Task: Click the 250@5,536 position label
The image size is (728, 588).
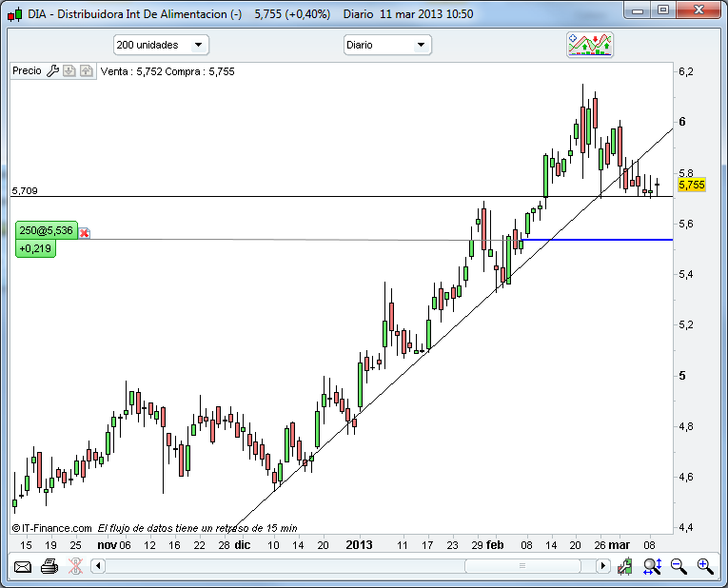Action: 46,231
